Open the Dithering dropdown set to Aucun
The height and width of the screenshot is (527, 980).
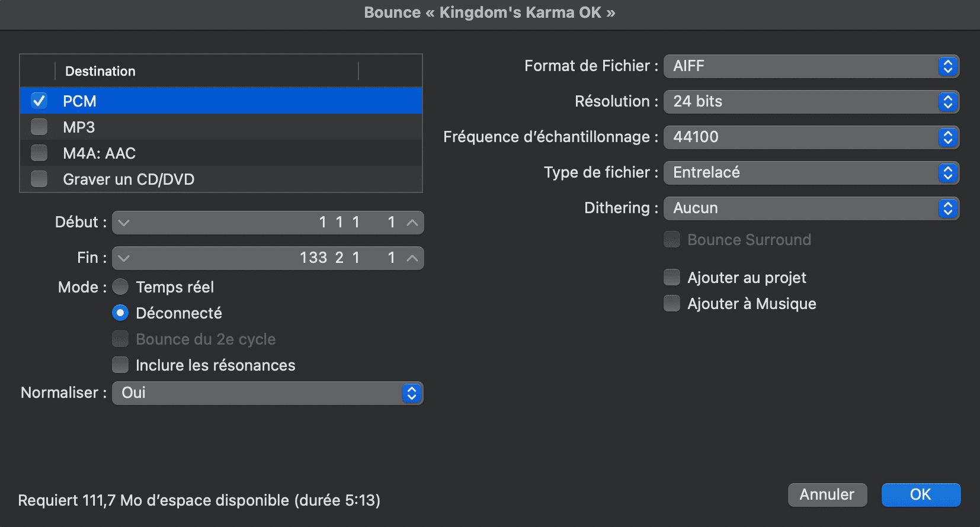click(x=811, y=208)
